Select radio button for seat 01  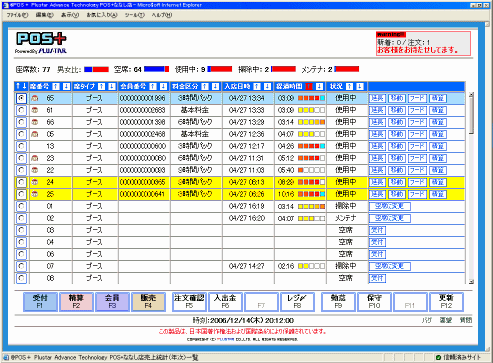click(x=21, y=206)
